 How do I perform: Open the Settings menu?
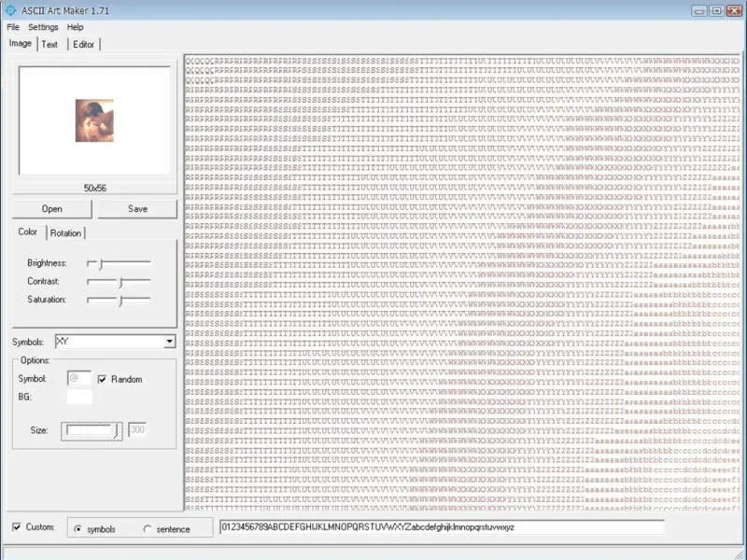[x=43, y=27]
